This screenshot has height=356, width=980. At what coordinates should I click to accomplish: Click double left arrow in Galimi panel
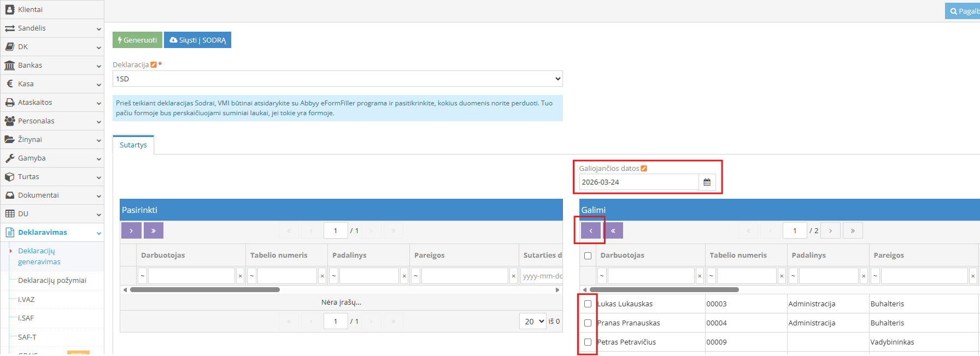coord(613,230)
